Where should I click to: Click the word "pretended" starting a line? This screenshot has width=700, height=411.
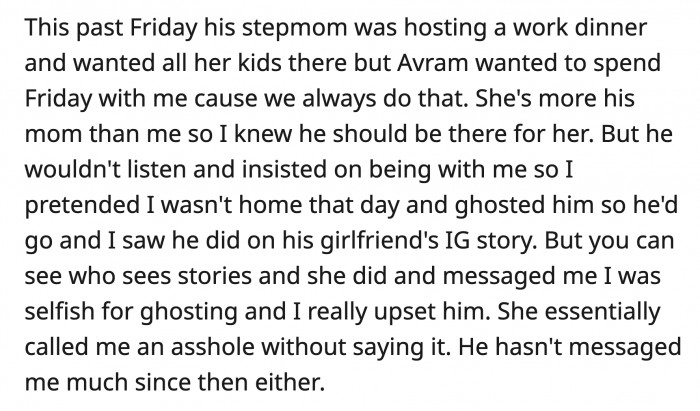pyautogui.click(x=82, y=205)
